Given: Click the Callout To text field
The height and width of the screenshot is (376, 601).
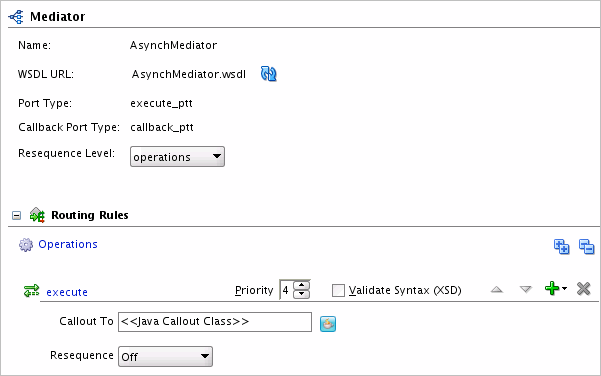Looking at the screenshot, I should (215, 322).
